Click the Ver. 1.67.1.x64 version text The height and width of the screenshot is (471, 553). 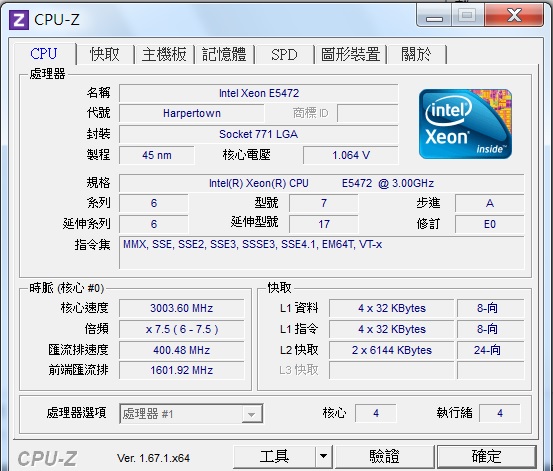153,458
